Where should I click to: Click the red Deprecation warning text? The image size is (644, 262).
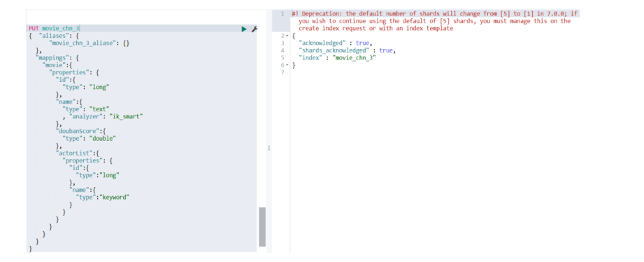(x=434, y=21)
